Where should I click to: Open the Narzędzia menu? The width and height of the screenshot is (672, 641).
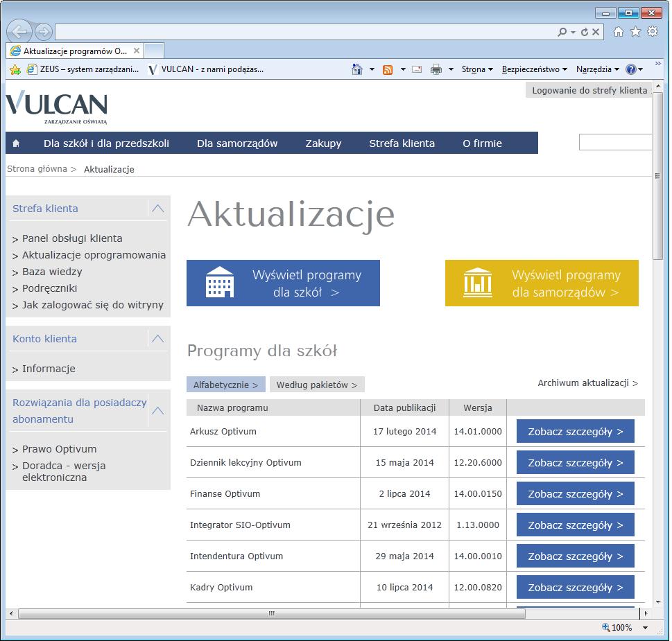(597, 69)
